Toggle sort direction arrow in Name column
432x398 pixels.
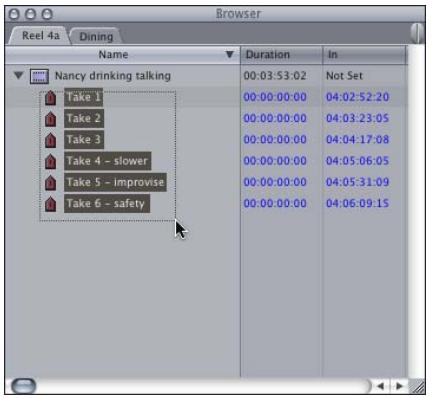229,54
